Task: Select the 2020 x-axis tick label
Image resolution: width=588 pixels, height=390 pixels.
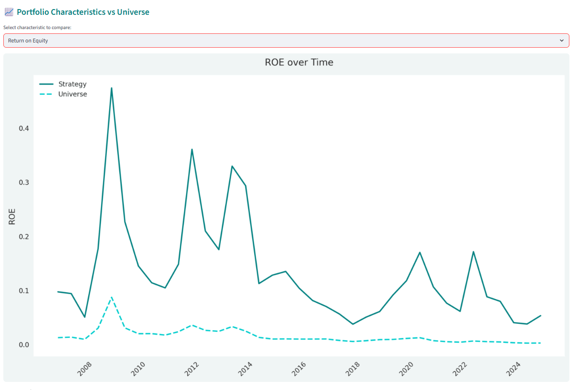Action: point(406,369)
